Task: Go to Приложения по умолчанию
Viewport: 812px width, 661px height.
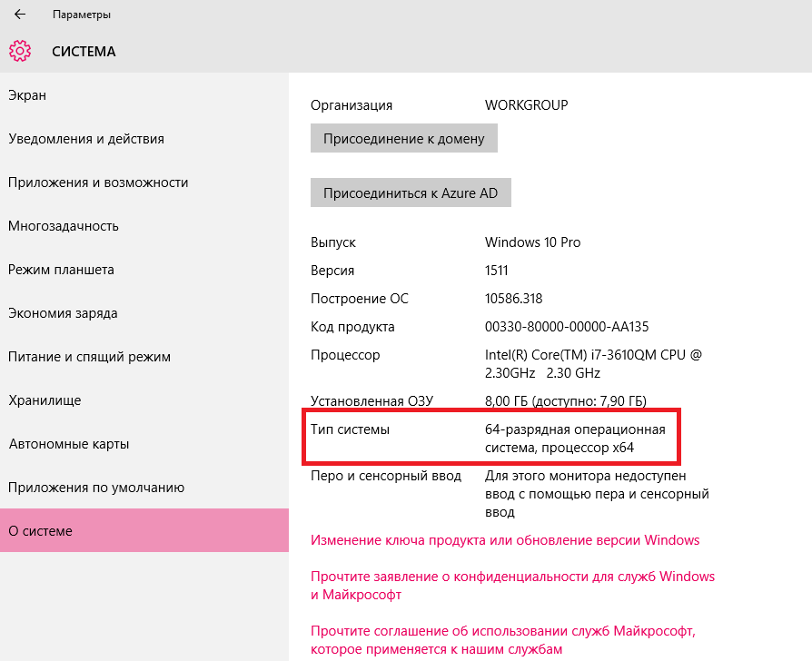Action: [96, 488]
